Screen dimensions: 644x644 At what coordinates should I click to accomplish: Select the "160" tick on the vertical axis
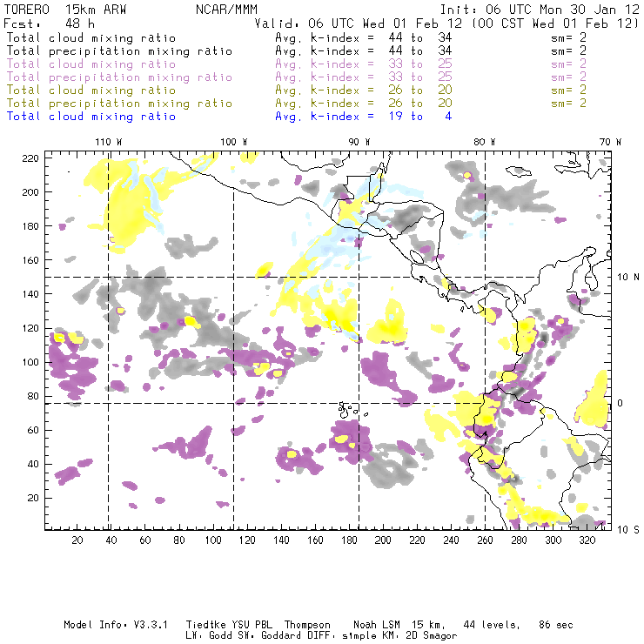[30, 260]
